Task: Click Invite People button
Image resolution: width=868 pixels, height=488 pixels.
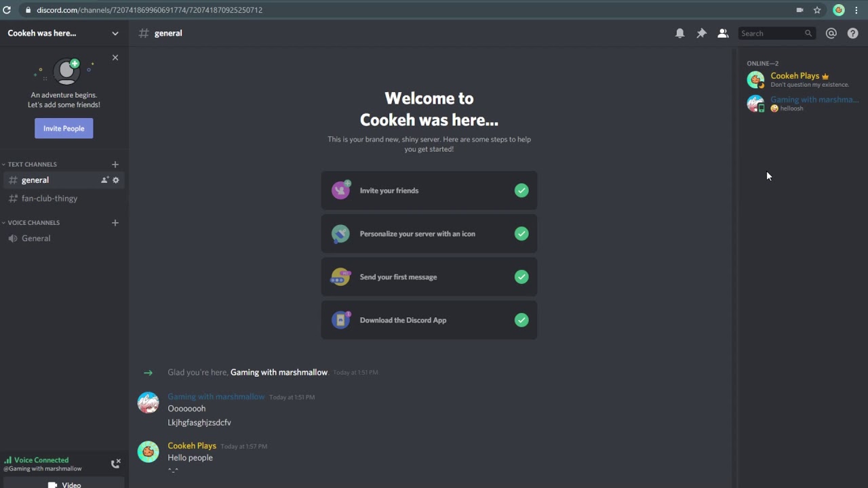Action: pyautogui.click(x=64, y=128)
